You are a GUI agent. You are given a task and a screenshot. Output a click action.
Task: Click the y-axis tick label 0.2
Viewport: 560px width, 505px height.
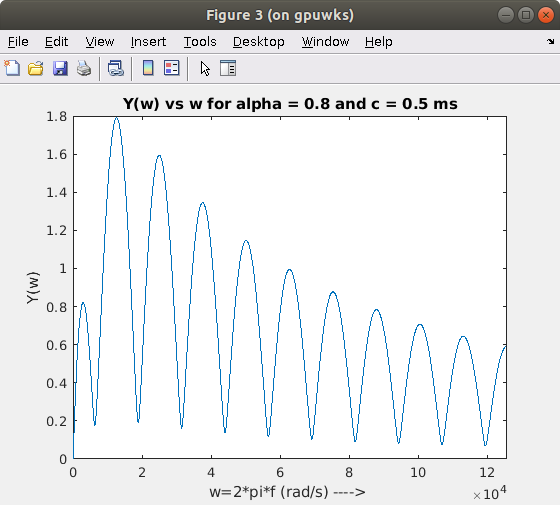pyautogui.click(x=56, y=421)
